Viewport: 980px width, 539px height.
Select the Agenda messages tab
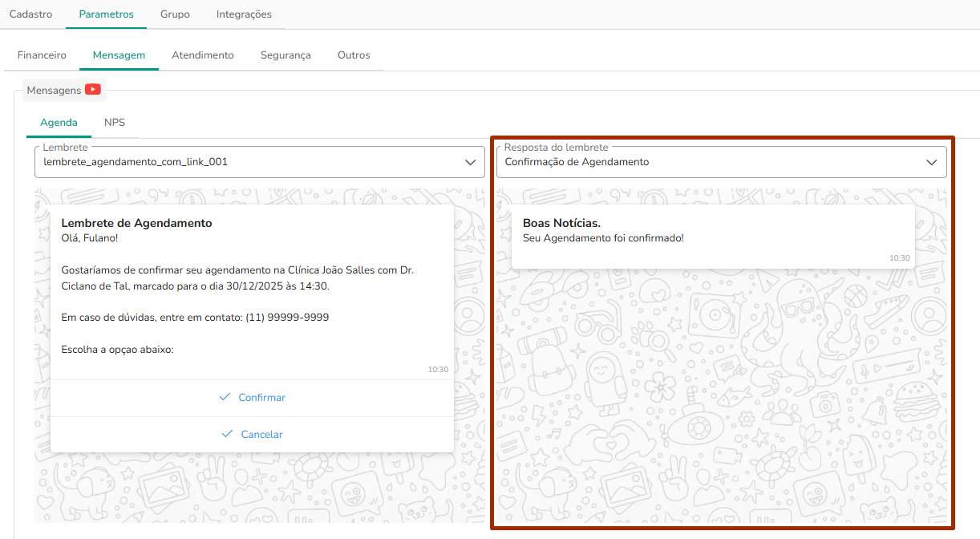tap(59, 123)
